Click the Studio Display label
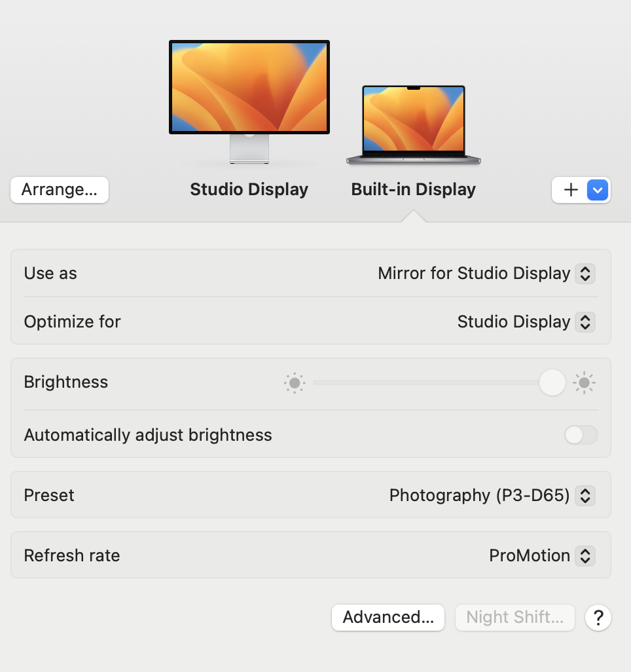 [x=249, y=190]
